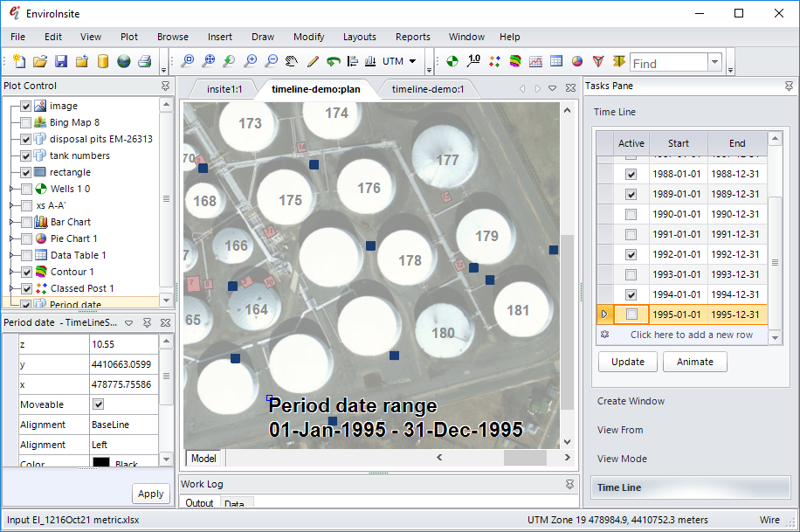Click the Apply button

coord(150,494)
